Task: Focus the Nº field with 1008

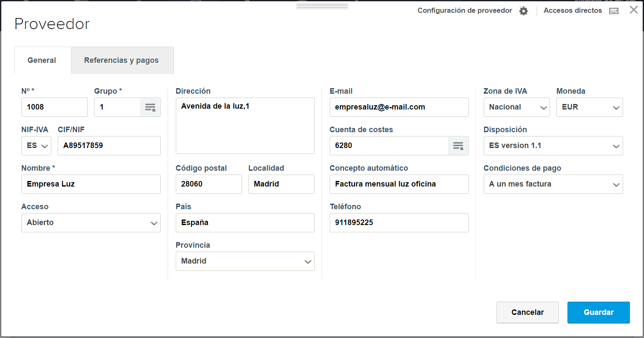Action: click(54, 107)
